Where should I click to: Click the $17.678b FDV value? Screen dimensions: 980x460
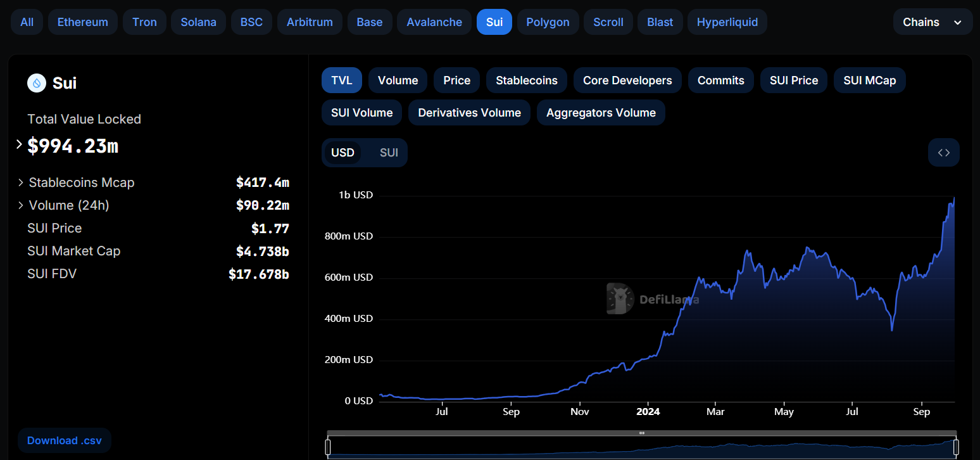(x=259, y=274)
